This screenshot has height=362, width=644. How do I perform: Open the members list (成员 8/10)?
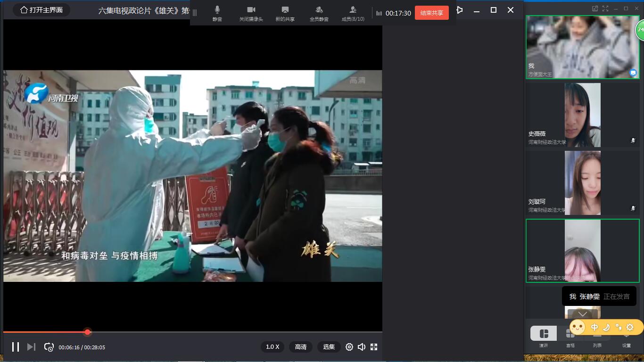pos(353,13)
